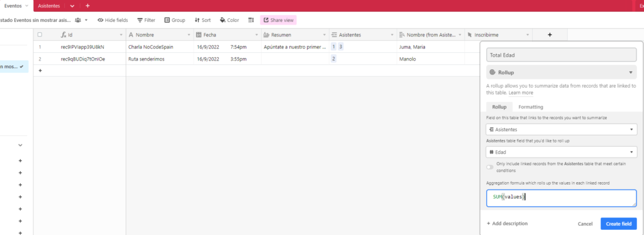
Task: Cancel field creation
Action: (585, 224)
